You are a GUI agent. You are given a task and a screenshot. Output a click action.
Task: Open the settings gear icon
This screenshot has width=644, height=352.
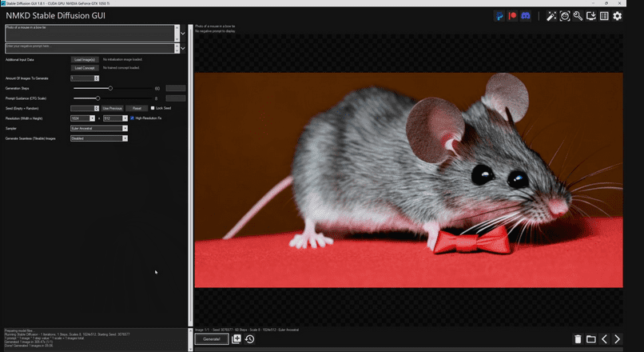(617, 16)
